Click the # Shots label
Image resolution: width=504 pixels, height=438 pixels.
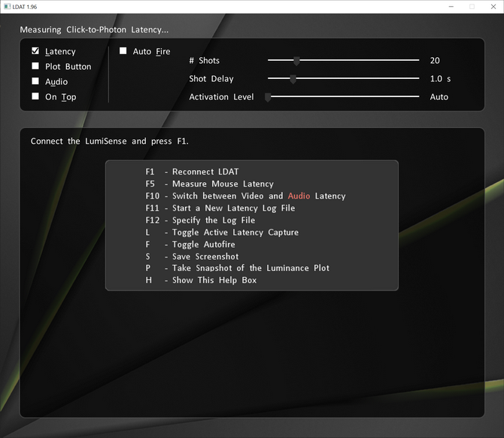tap(205, 60)
